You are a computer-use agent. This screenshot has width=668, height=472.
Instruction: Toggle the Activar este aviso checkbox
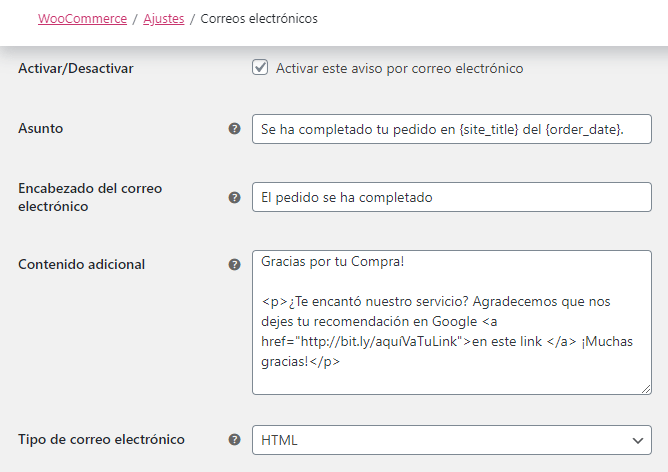click(260, 67)
